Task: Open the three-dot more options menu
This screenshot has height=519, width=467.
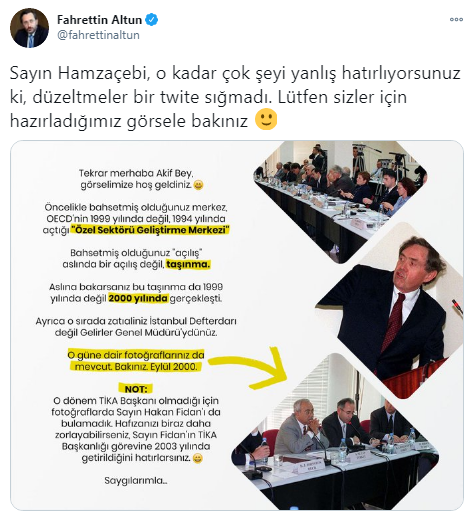Action: coord(456,19)
